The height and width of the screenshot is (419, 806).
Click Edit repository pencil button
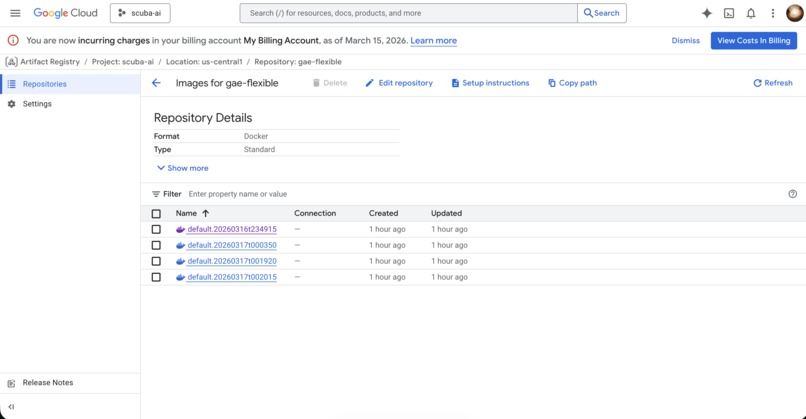[399, 83]
